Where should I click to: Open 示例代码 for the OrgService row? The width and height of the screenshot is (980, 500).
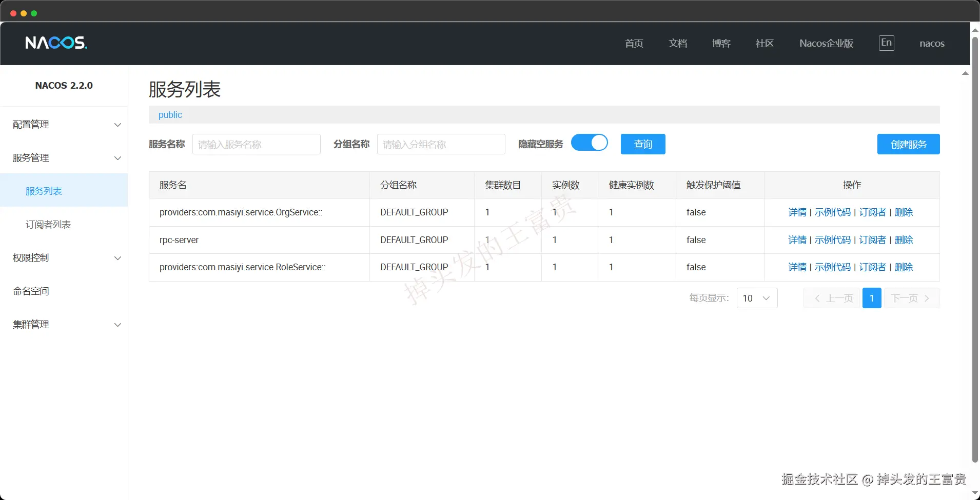click(x=833, y=212)
